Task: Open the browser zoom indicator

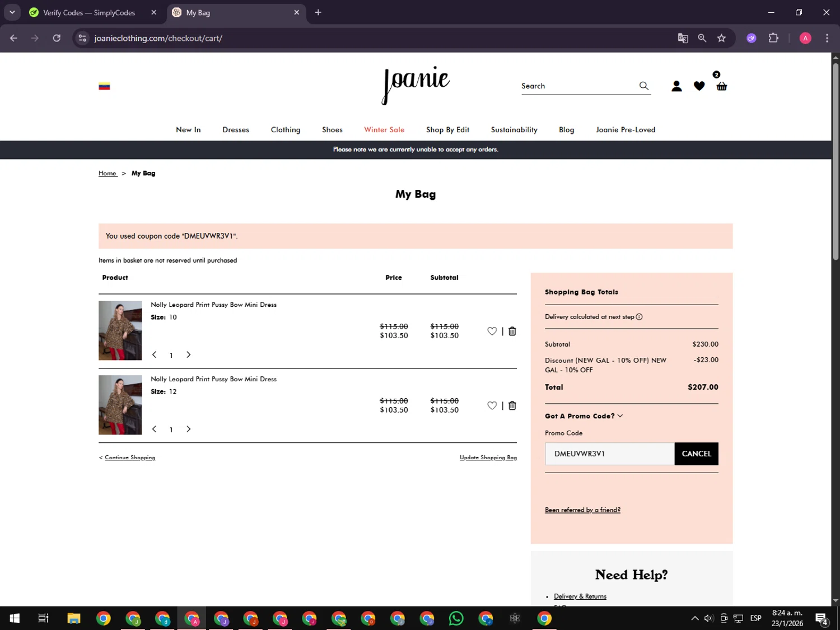Action: (702, 38)
